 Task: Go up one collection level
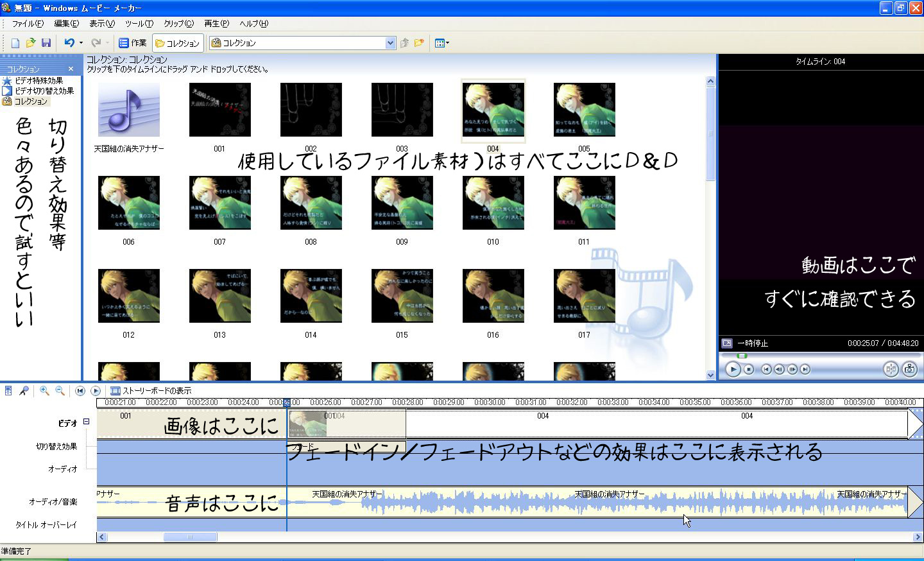click(x=404, y=43)
